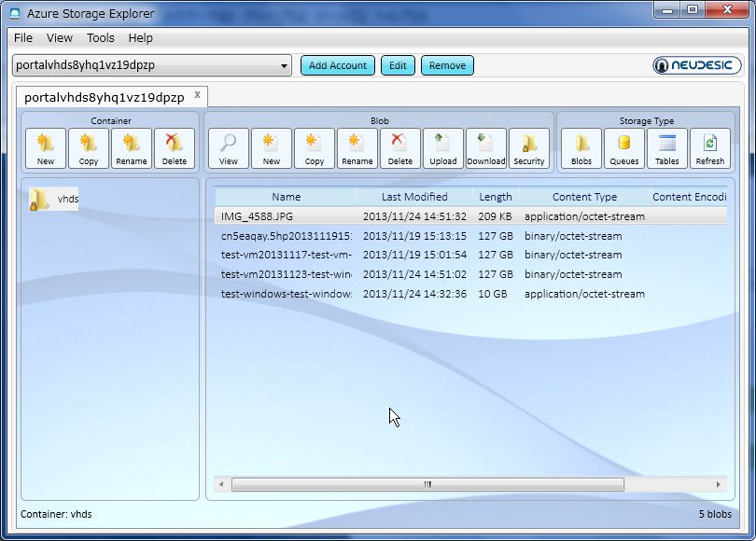
Task: Sort by Length column header
Action: point(496,197)
